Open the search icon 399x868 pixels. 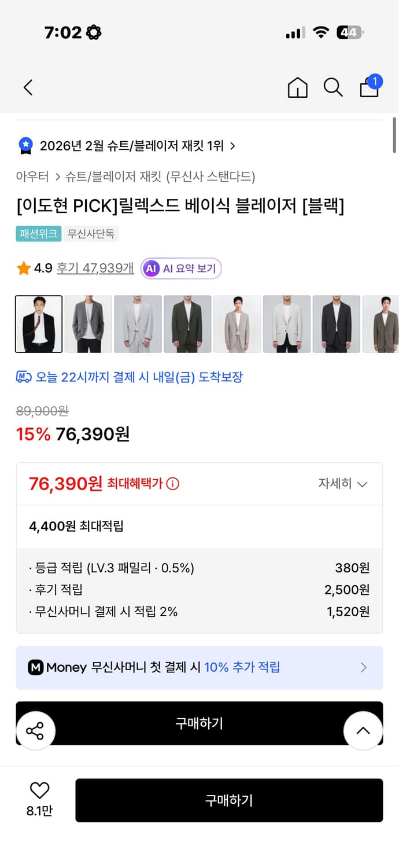pyautogui.click(x=333, y=87)
